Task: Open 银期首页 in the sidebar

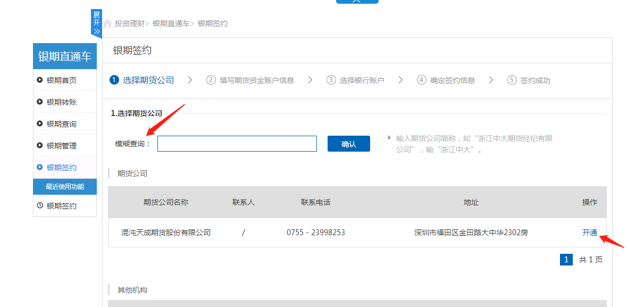Action: point(61,80)
